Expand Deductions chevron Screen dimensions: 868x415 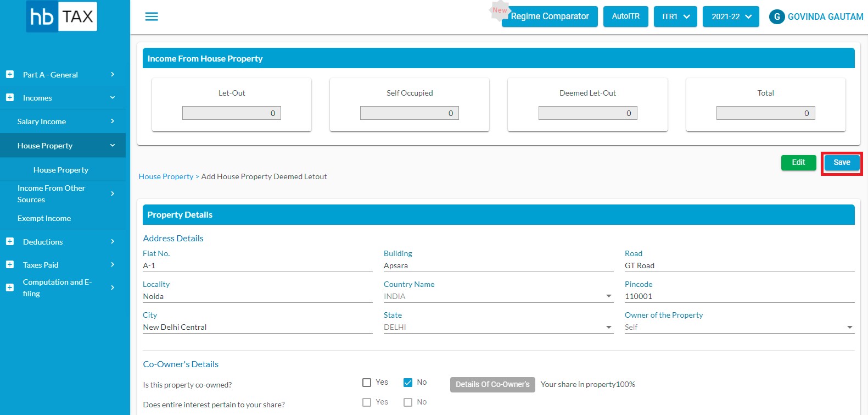(113, 241)
